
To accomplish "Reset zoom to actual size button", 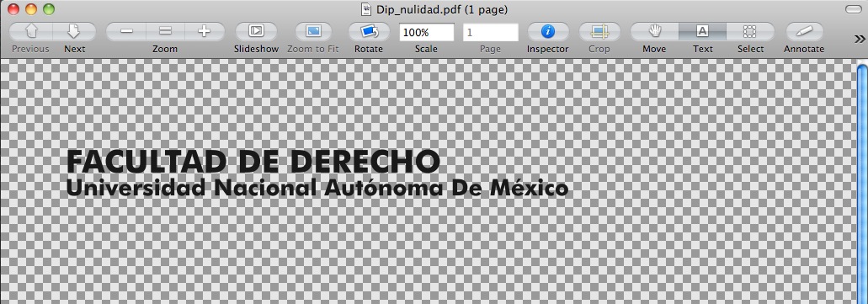I will coord(165,31).
